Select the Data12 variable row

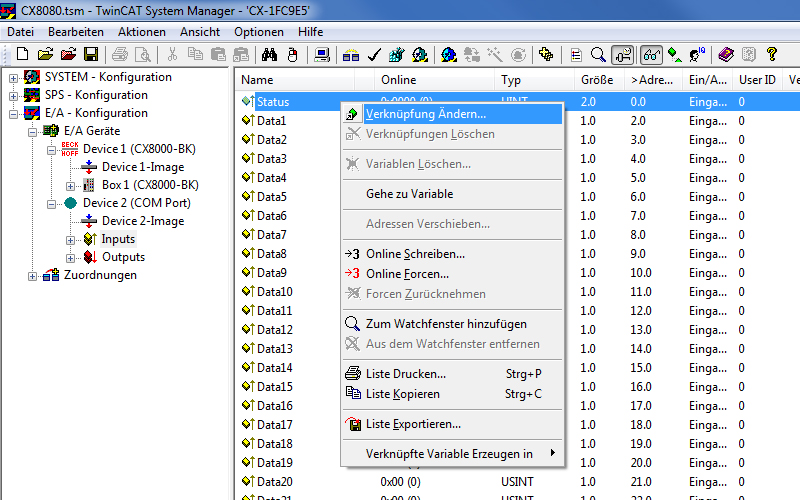[x=275, y=330]
